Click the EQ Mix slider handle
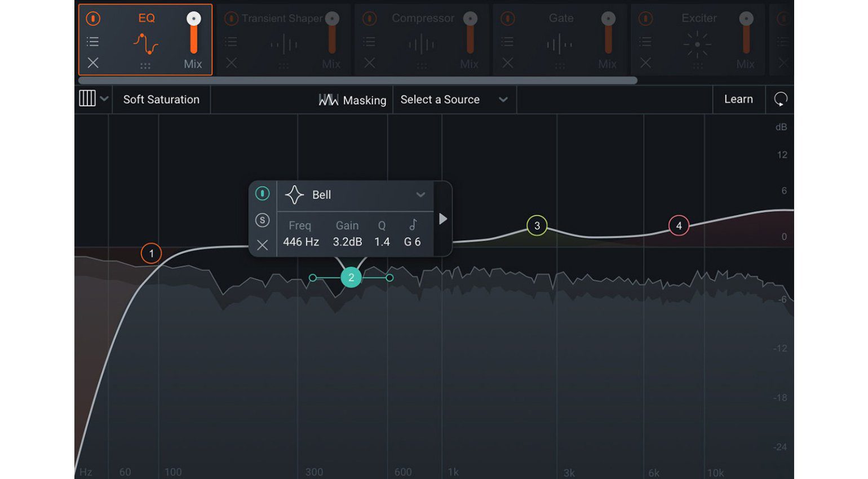868x479 pixels. pos(193,19)
